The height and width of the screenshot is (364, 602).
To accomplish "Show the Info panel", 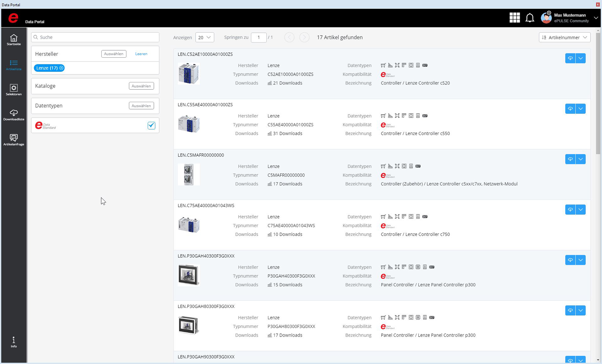I will coord(13,341).
